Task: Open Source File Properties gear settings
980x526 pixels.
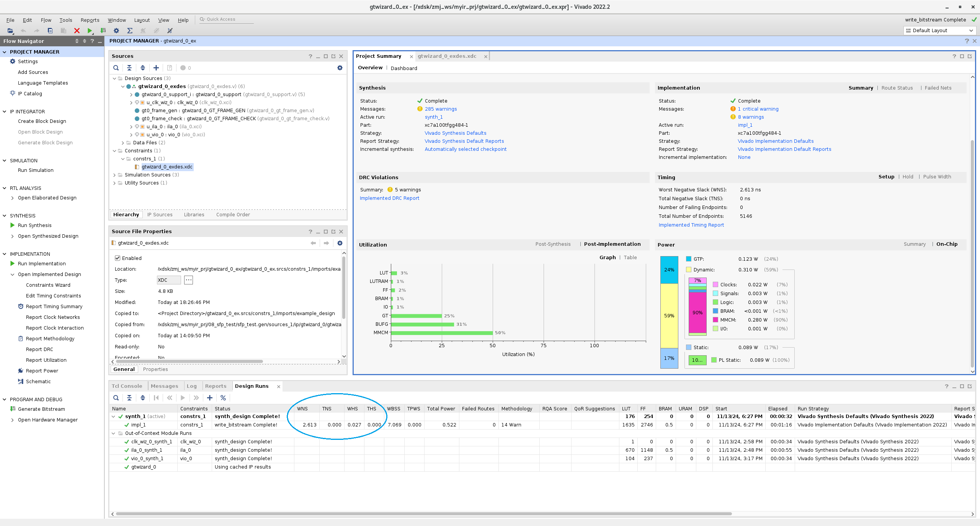Action: click(x=340, y=243)
